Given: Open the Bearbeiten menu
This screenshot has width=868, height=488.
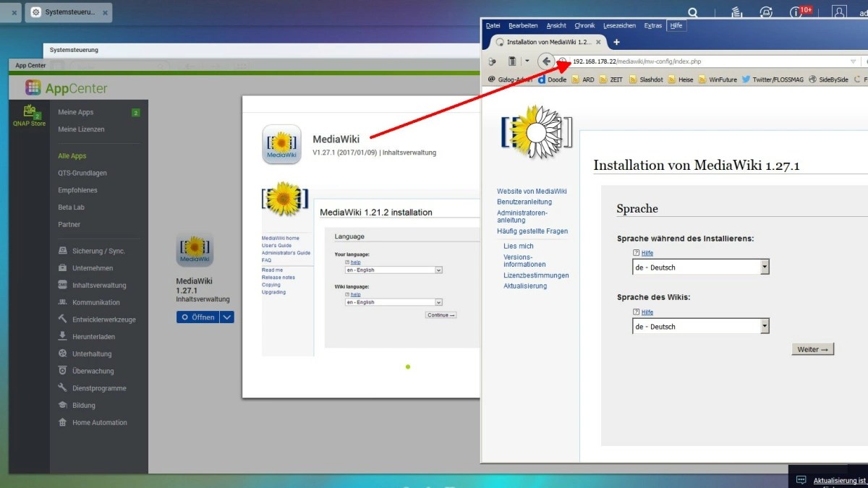Looking at the screenshot, I should (524, 25).
